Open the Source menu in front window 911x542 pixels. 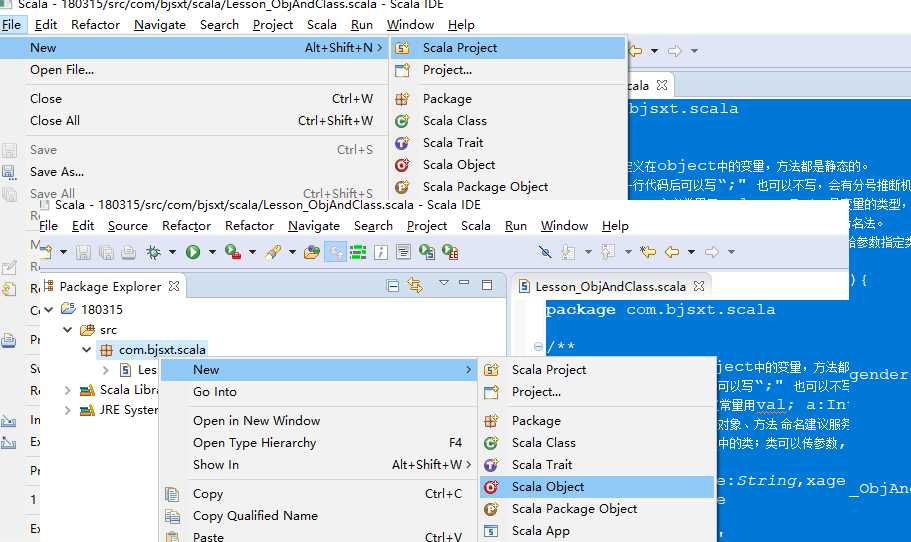[x=128, y=226]
